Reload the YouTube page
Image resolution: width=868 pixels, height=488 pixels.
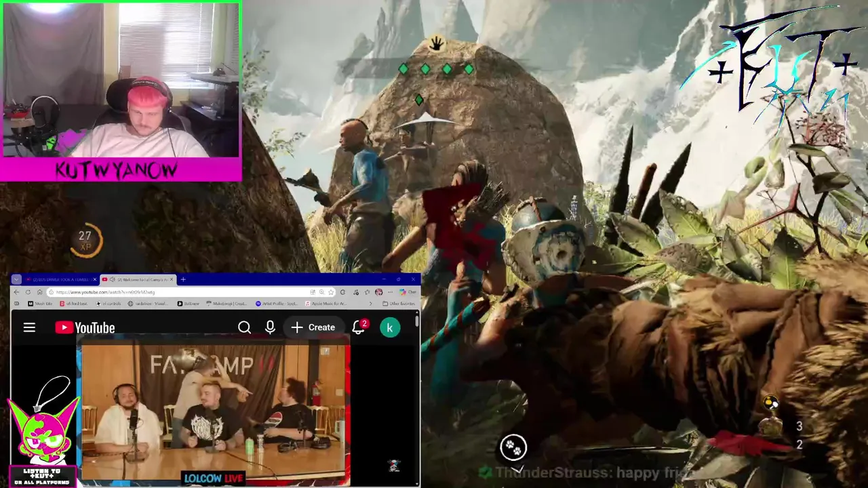coord(28,292)
